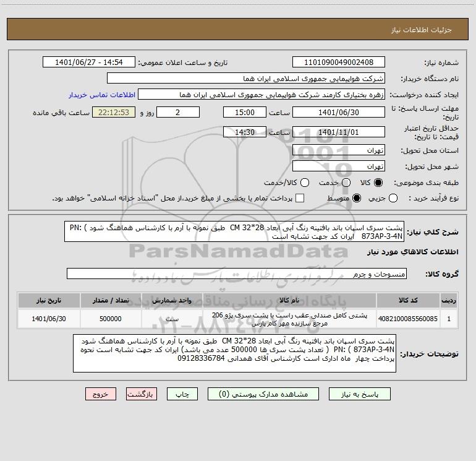Image resolution: width=476 pixels, height=461 pixels.
Task: Click the شهر محل تحویل field تهران
Action: tap(339, 166)
